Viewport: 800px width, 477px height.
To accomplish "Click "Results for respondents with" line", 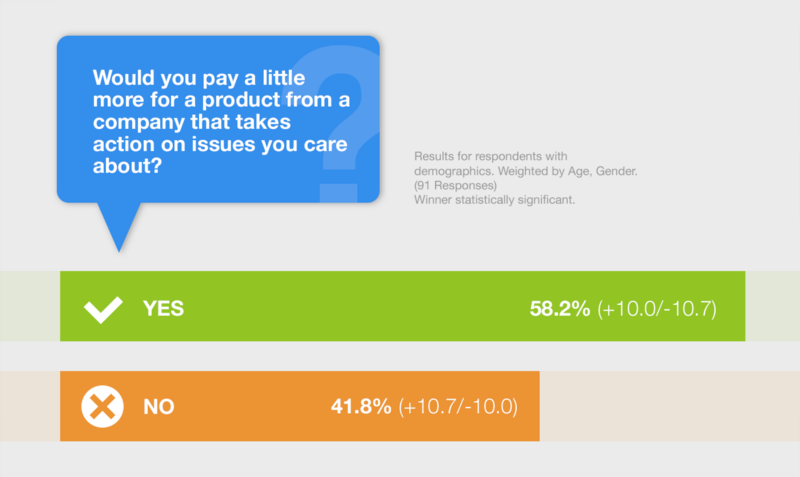I will [x=490, y=156].
